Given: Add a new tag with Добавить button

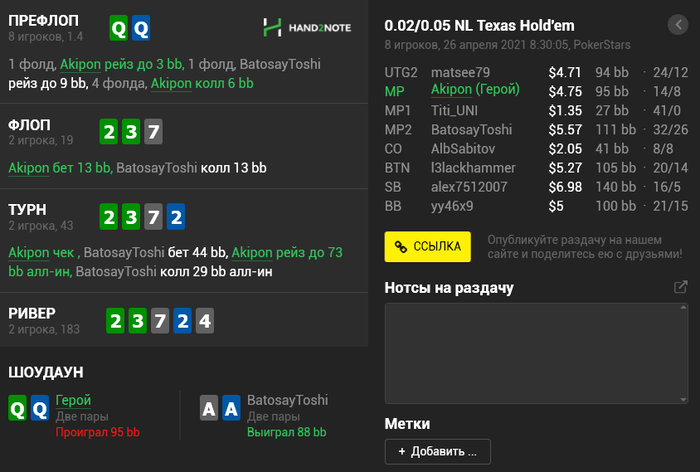Looking at the screenshot, I should coord(438,451).
